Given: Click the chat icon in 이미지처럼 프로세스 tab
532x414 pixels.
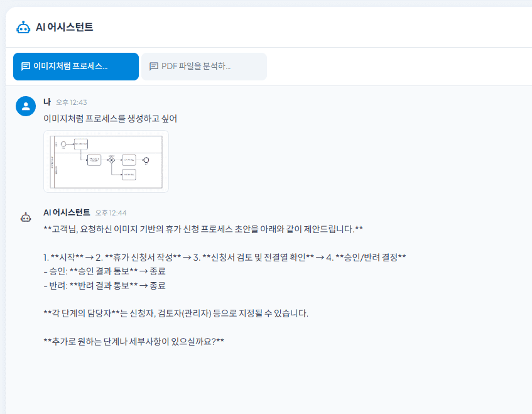Looking at the screenshot, I should tap(26, 67).
